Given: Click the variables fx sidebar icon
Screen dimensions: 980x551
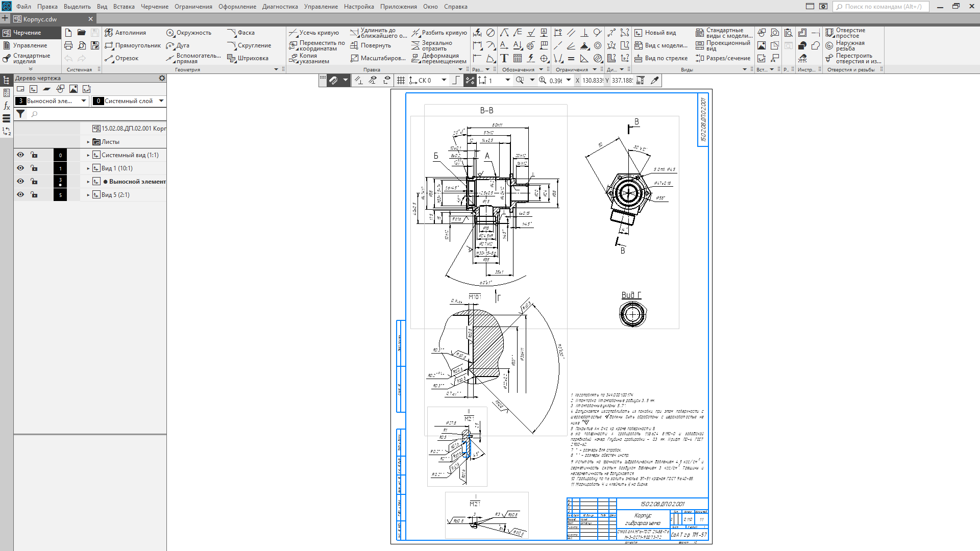Looking at the screenshot, I should click(7, 106).
